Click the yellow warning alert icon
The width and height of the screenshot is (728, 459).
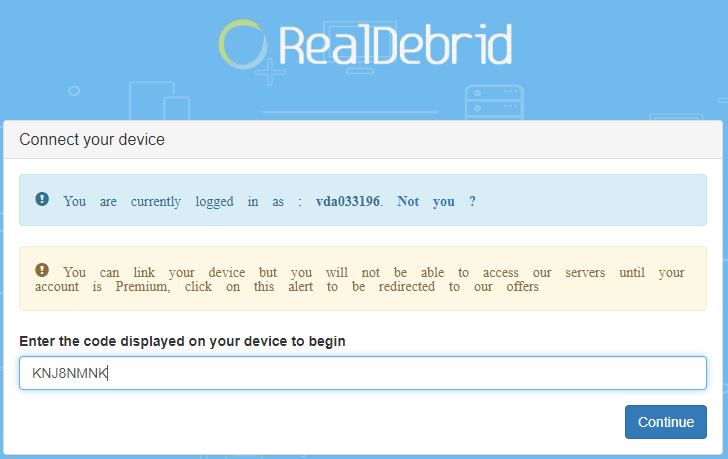pyautogui.click(x=42, y=270)
